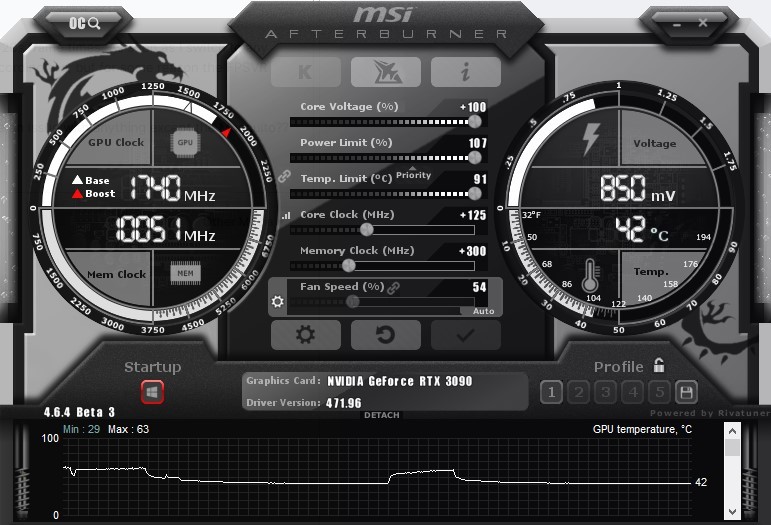Adjust the Core Clock slider handle
771x525 pixels.
(x=367, y=230)
